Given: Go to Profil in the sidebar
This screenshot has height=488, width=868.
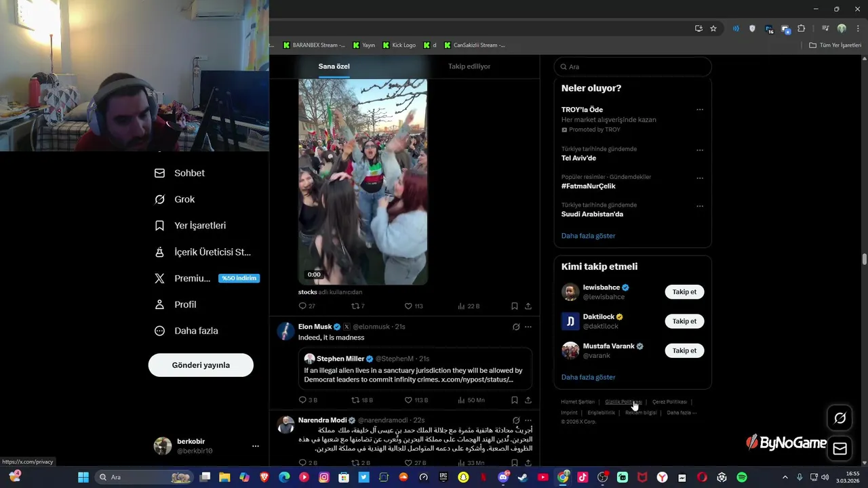Looking at the screenshot, I should (175, 304).
